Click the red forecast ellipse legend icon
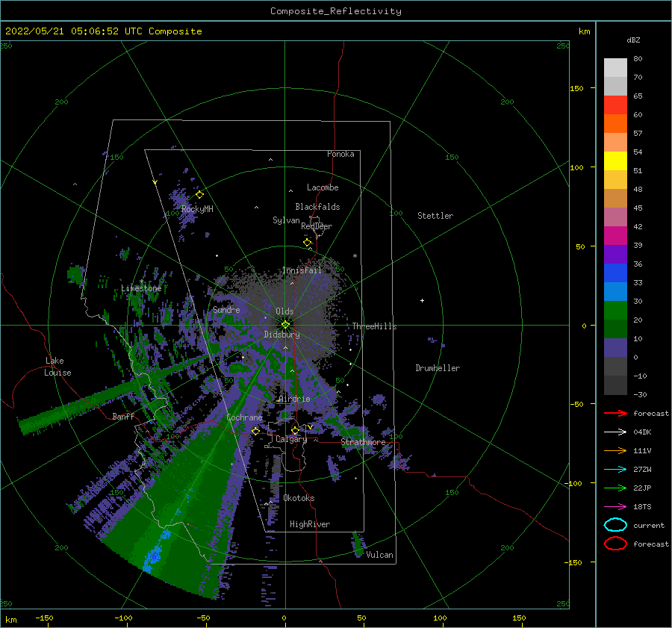This screenshot has height=628, width=672. (615, 544)
